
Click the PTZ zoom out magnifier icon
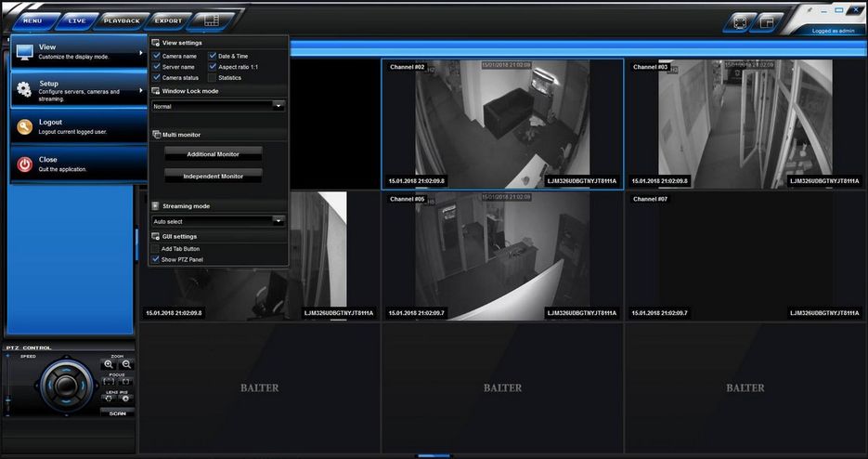[126, 364]
